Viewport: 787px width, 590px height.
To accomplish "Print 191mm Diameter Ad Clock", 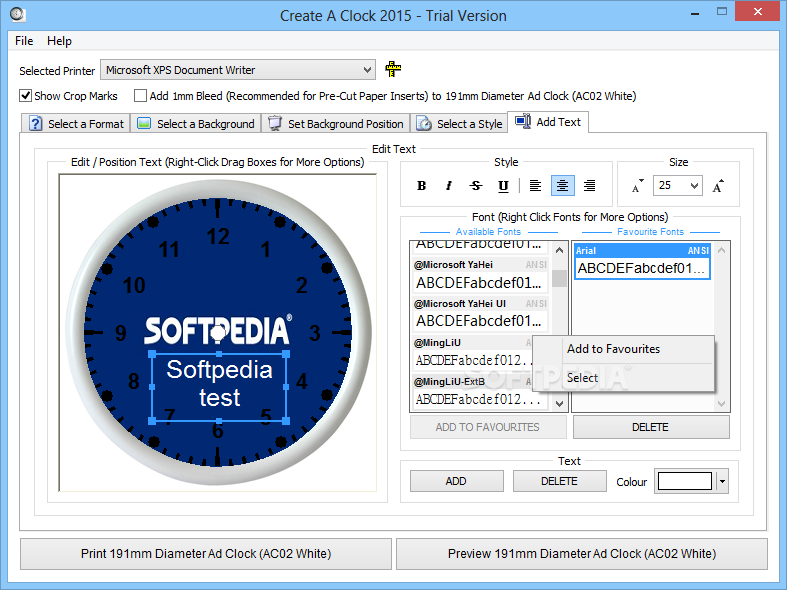I will (206, 554).
